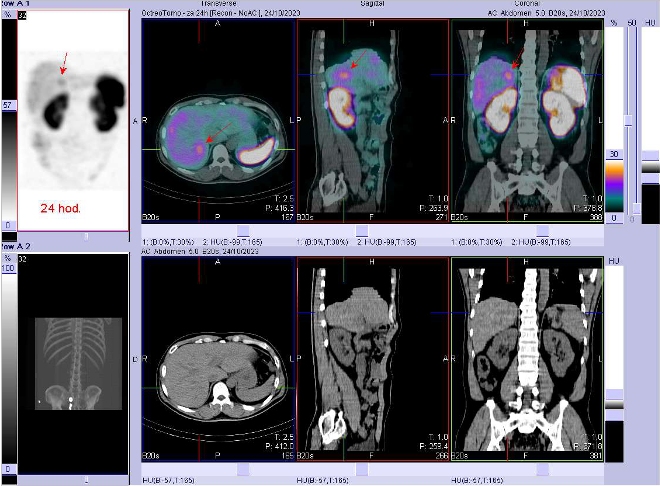Select the Row A 2 CT scout image

pyautogui.click(x=73, y=364)
